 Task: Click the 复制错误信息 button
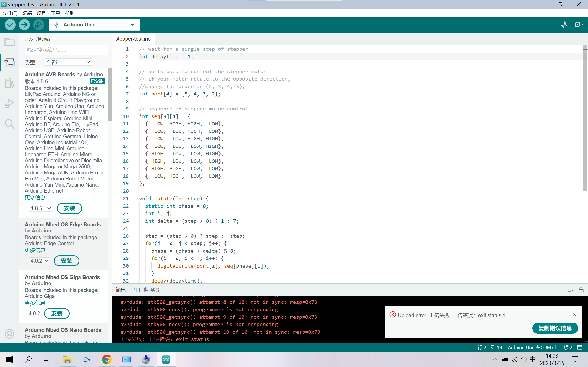coord(555,328)
